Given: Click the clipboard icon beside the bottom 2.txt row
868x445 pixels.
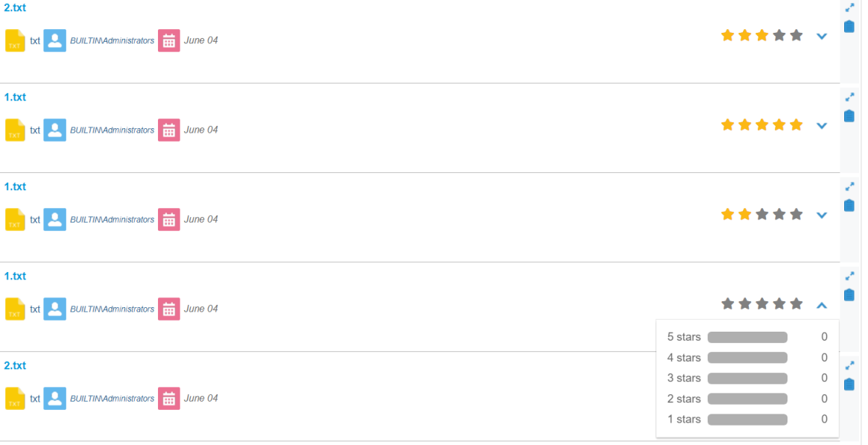Looking at the screenshot, I should click(849, 385).
